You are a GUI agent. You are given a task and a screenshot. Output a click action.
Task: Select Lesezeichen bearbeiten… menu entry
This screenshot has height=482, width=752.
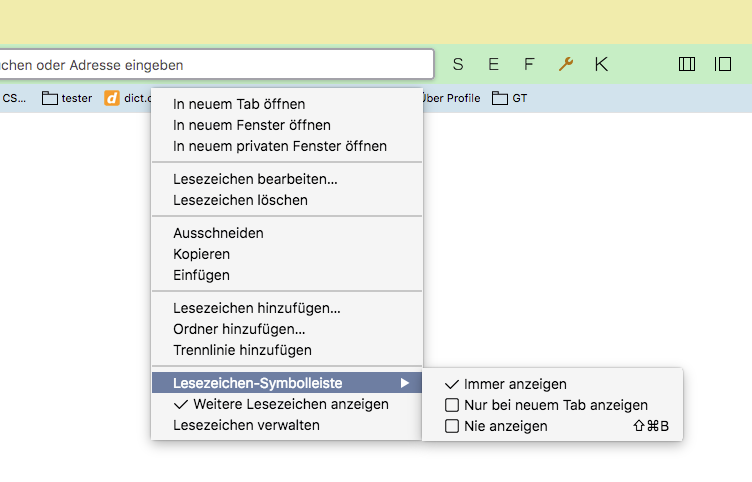point(255,179)
